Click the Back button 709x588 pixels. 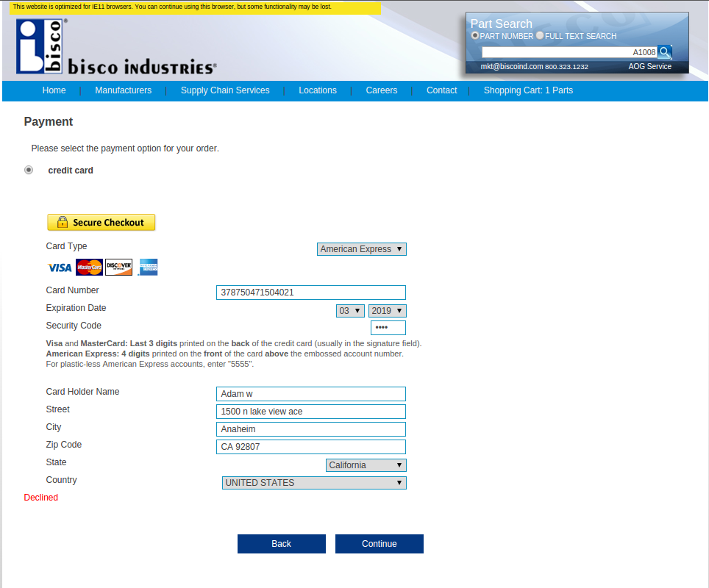(x=282, y=544)
